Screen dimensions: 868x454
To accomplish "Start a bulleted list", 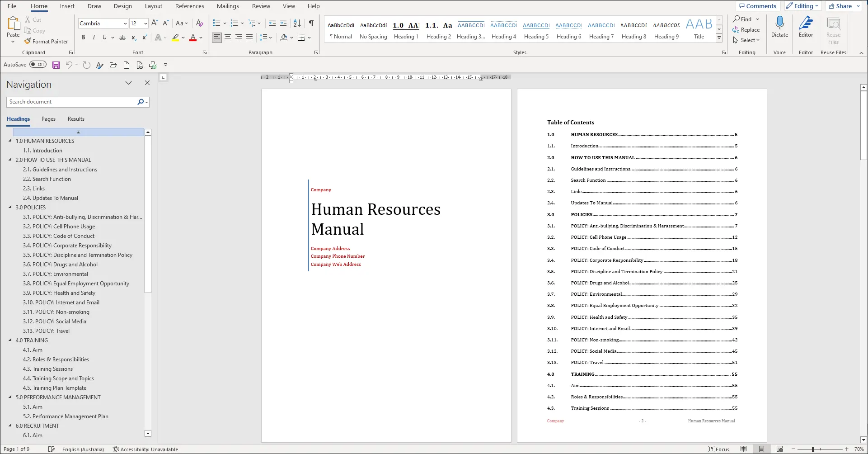I will click(217, 23).
